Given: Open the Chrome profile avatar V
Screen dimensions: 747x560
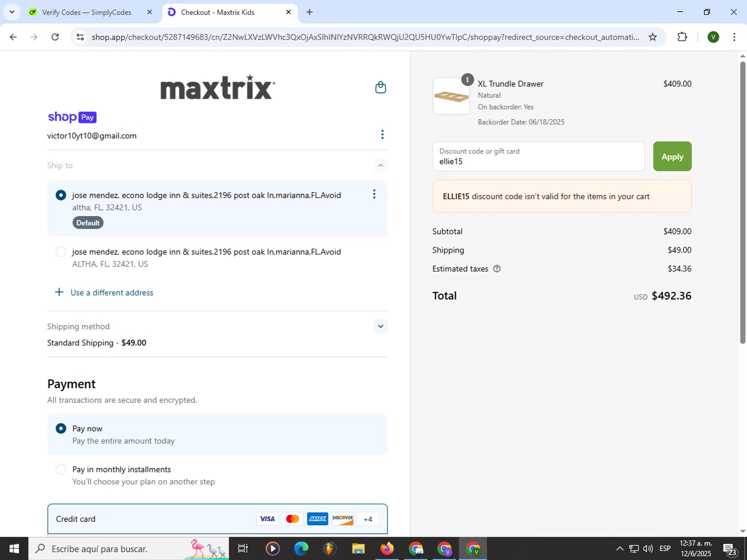Looking at the screenshot, I should (713, 37).
